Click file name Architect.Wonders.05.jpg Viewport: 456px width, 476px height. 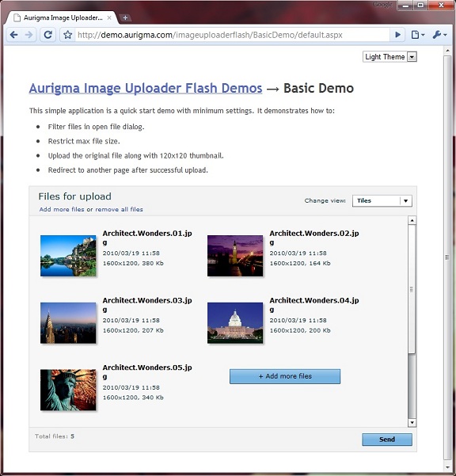[147, 372]
